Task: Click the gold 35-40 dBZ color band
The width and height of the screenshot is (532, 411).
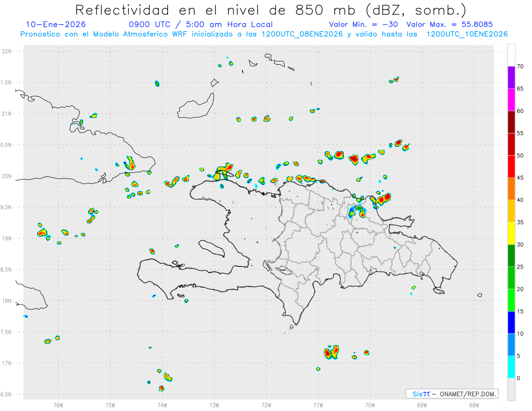Action: click(x=511, y=211)
